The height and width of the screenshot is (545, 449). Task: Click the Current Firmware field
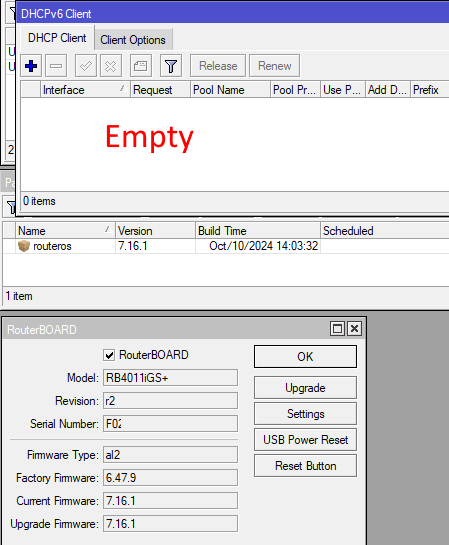[170, 501]
